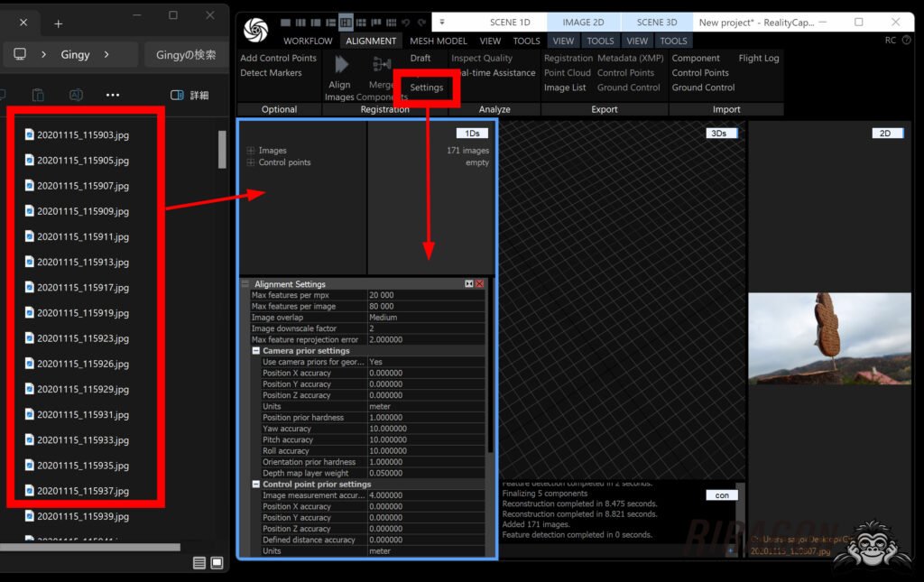Toggle Draft alignment mode
This screenshot has height=582, width=924.
pyautogui.click(x=420, y=57)
